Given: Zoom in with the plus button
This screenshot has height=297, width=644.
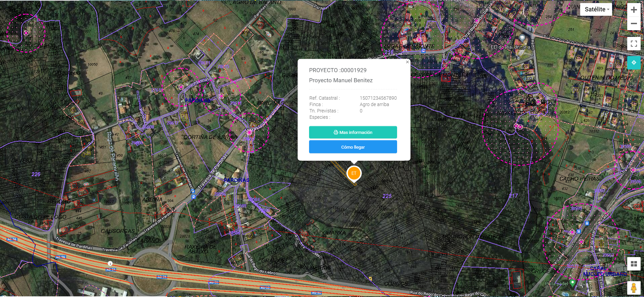Looking at the screenshot, I should click(634, 10).
